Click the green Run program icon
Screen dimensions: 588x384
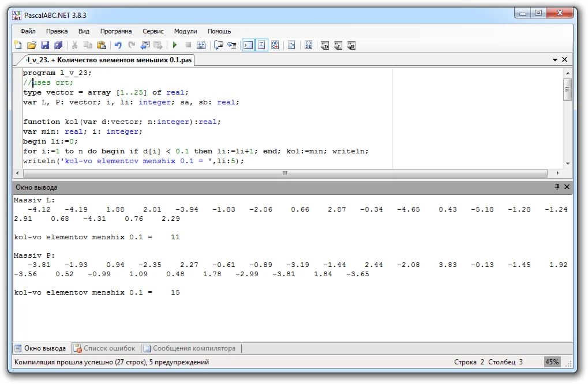pos(174,45)
